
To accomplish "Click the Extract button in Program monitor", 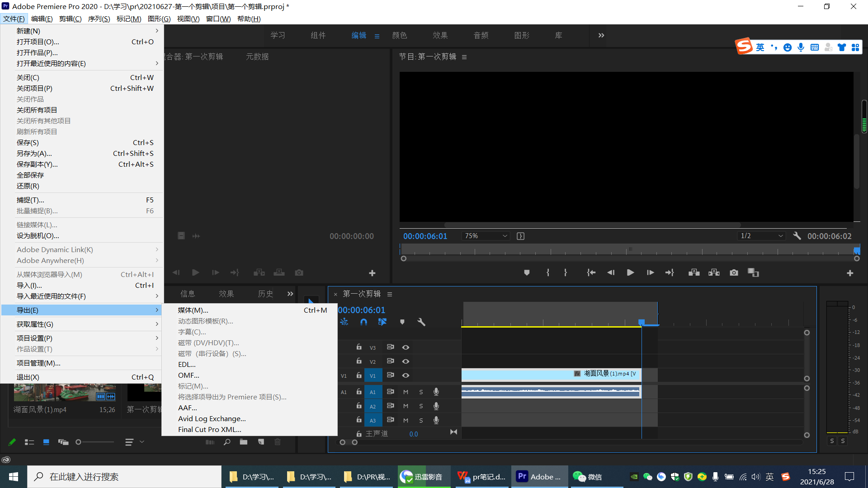I will point(714,272).
